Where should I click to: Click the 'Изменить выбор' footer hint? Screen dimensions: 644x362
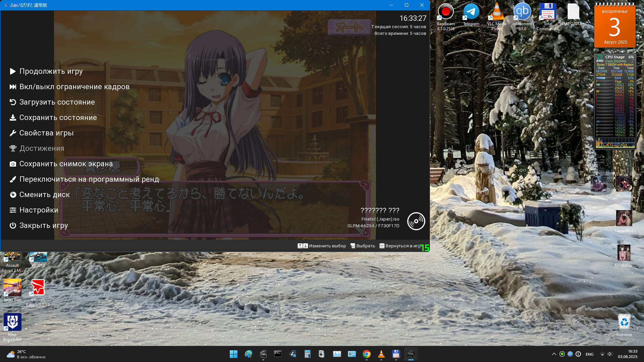pos(322,246)
